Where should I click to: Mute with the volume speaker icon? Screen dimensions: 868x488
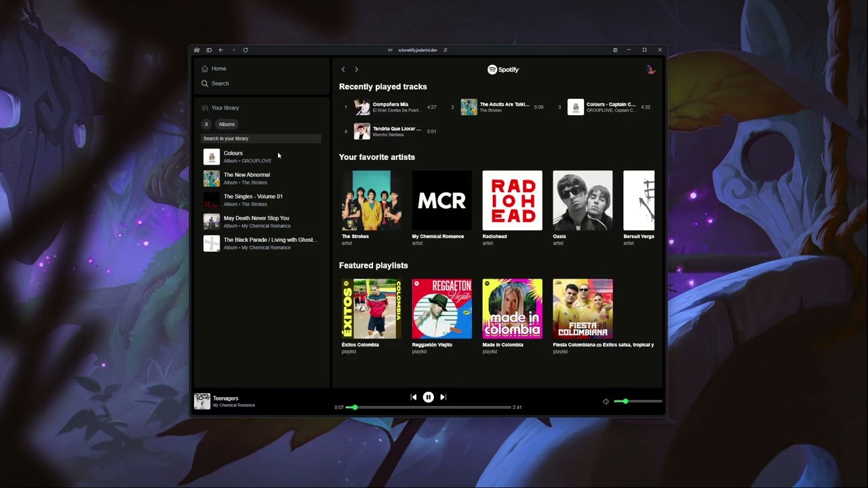pos(606,401)
